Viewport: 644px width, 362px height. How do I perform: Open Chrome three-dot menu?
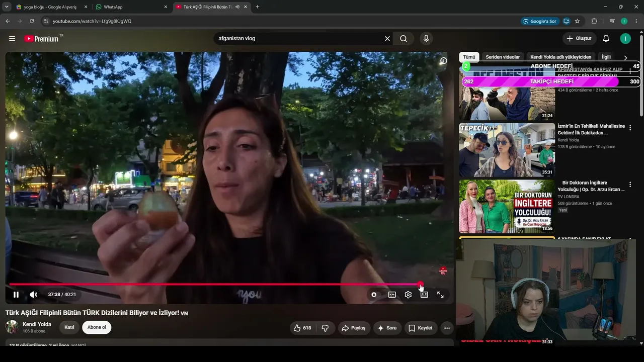click(x=636, y=21)
